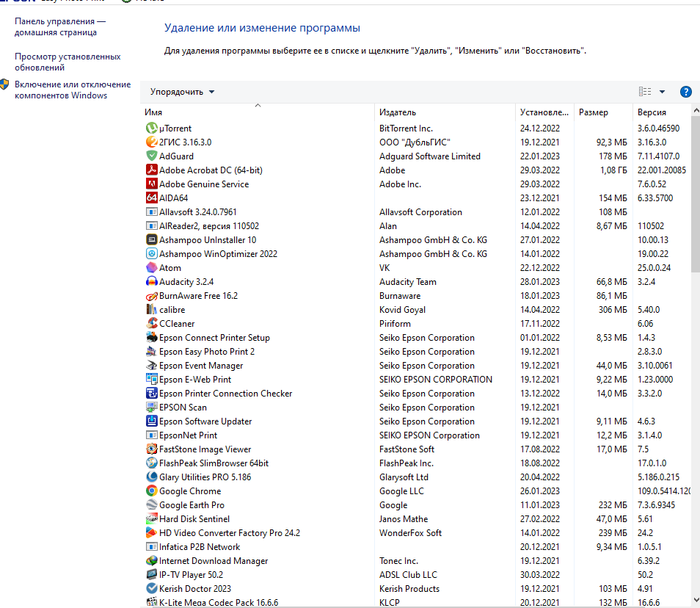The image size is (700, 608).
Task: Select Epson Easy Photo Print 2
Action: pos(415,351)
